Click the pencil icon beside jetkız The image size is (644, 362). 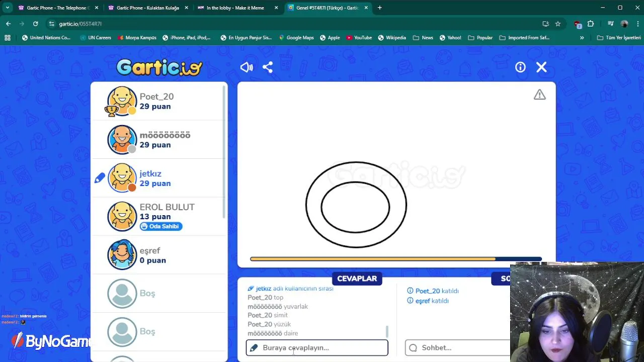100,178
